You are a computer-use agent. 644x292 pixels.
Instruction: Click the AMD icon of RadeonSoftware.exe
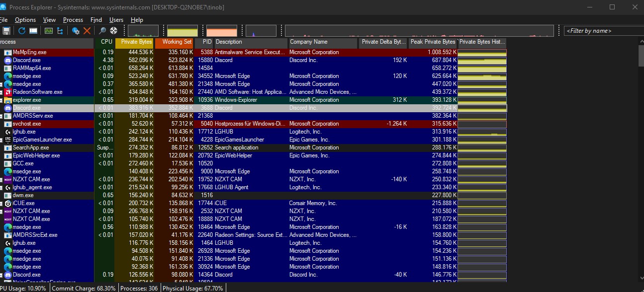pyautogui.click(x=8, y=92)
